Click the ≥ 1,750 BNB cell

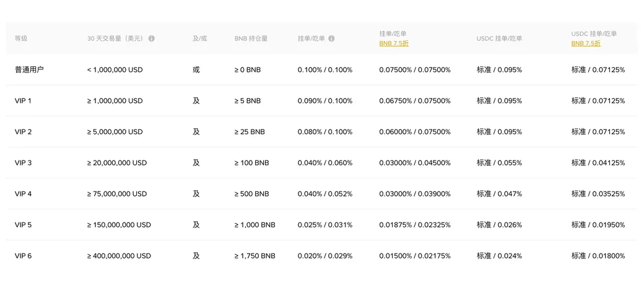click(255, 256)
